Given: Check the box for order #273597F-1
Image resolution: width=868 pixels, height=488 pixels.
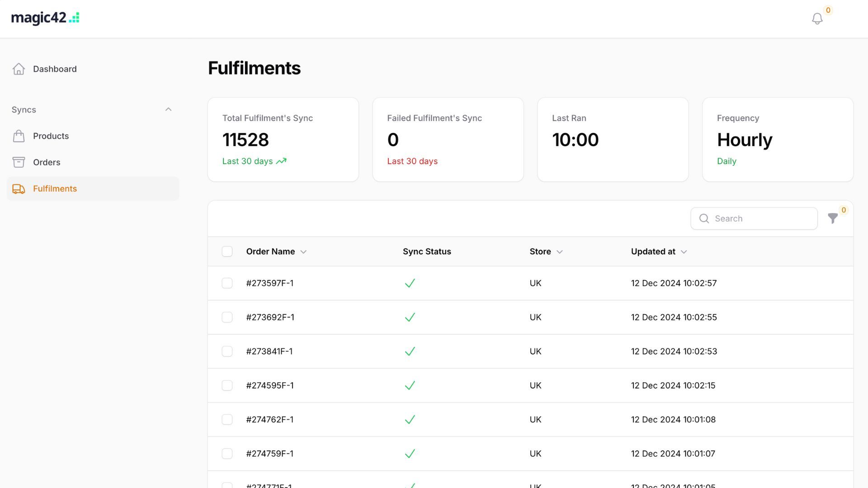Looking at the screenshot, I should point(227,283).
